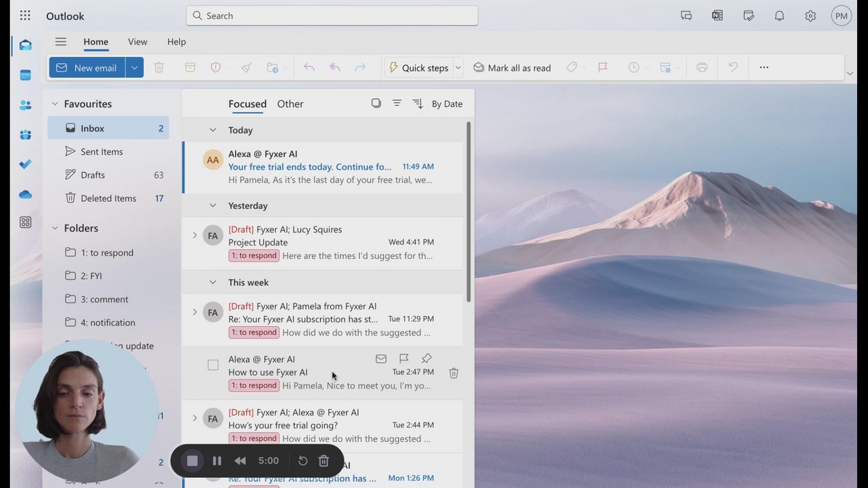This screenshot has height=488, width=868.
Task: Toggle the hamburger navigation pane button
Action: [x=61, y=42]
